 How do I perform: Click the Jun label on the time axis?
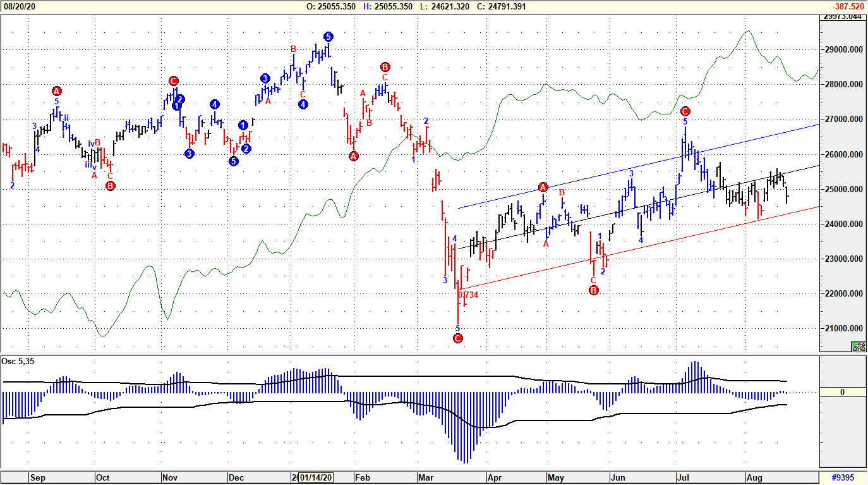click(617, 477)
